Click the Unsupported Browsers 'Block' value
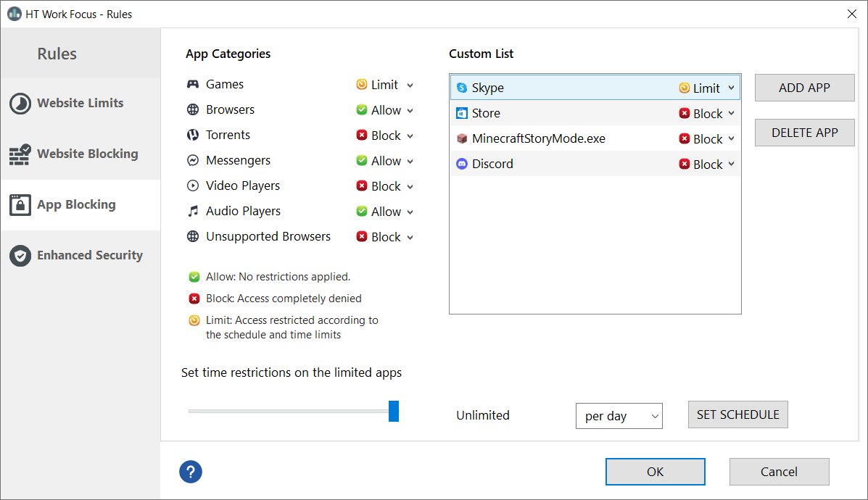 (386, 237)
